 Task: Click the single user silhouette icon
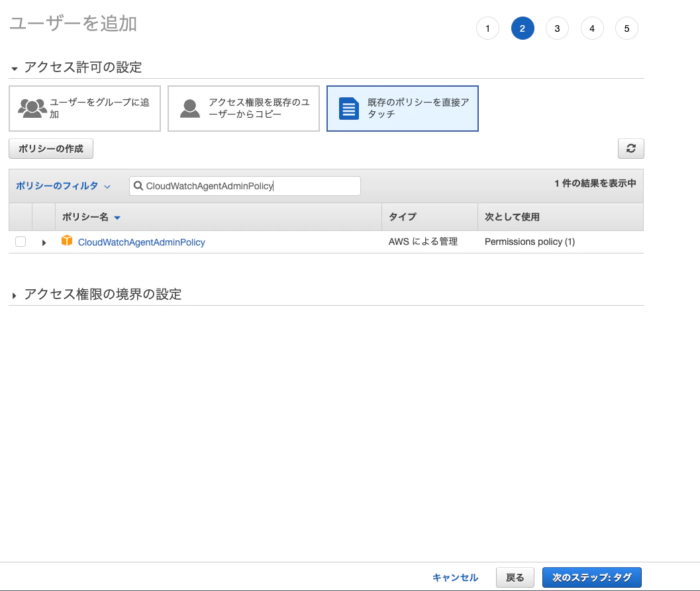pos(190,109)
